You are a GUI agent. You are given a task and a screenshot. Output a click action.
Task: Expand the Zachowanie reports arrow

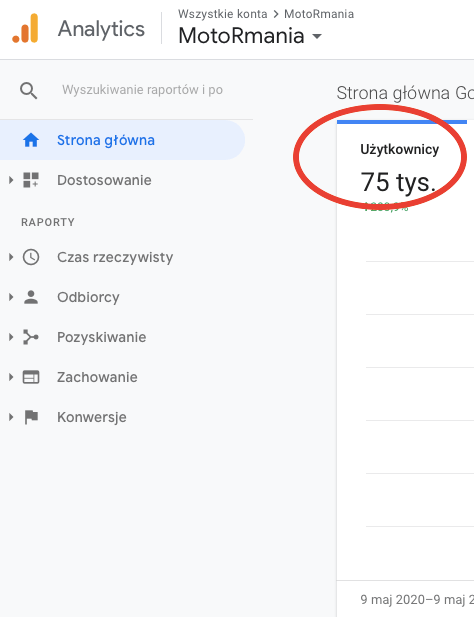pyautogui.click(x=11, y=377)
